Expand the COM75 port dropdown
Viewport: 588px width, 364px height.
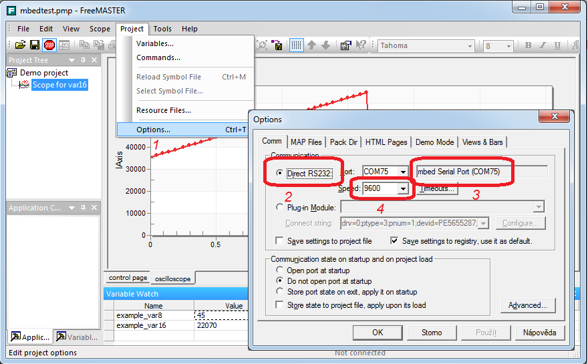tap(402, 172)
